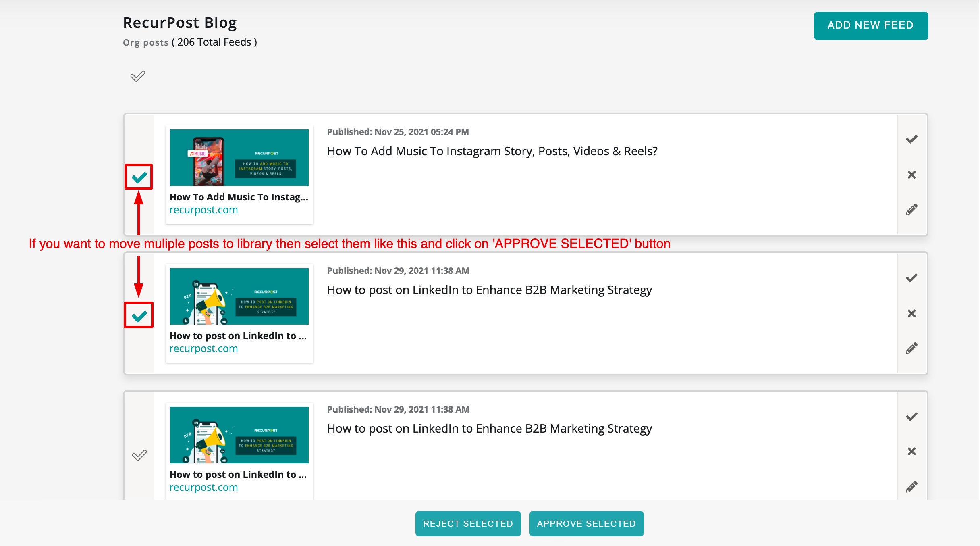The height and width of the screenshot is (546, 980).
Task: Open the unselected LinkedIn post thumbnail image
Action: tap(239, 435)
